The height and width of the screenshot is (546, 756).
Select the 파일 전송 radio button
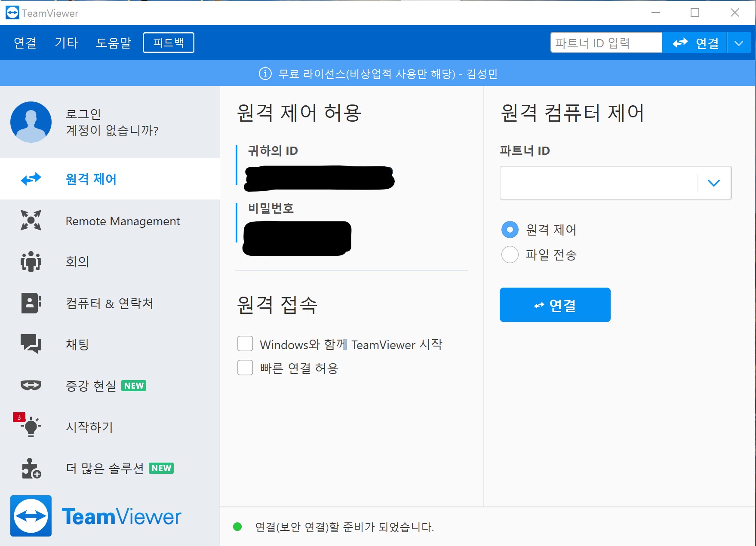510,255
